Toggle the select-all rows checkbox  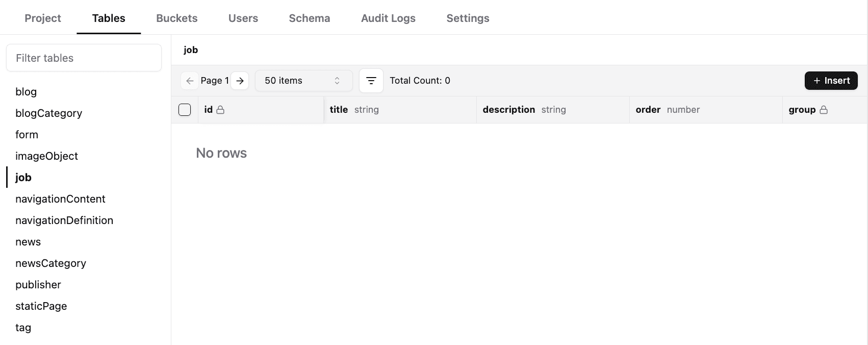(185, 110)
